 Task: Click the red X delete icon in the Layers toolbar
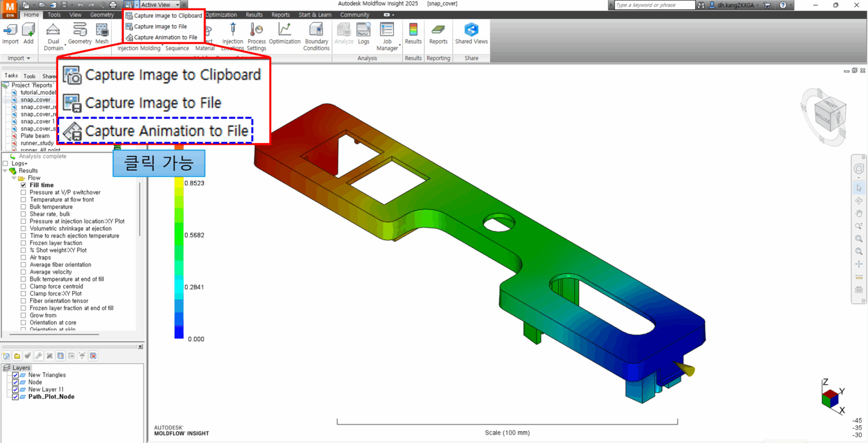[x=93, y=356]
